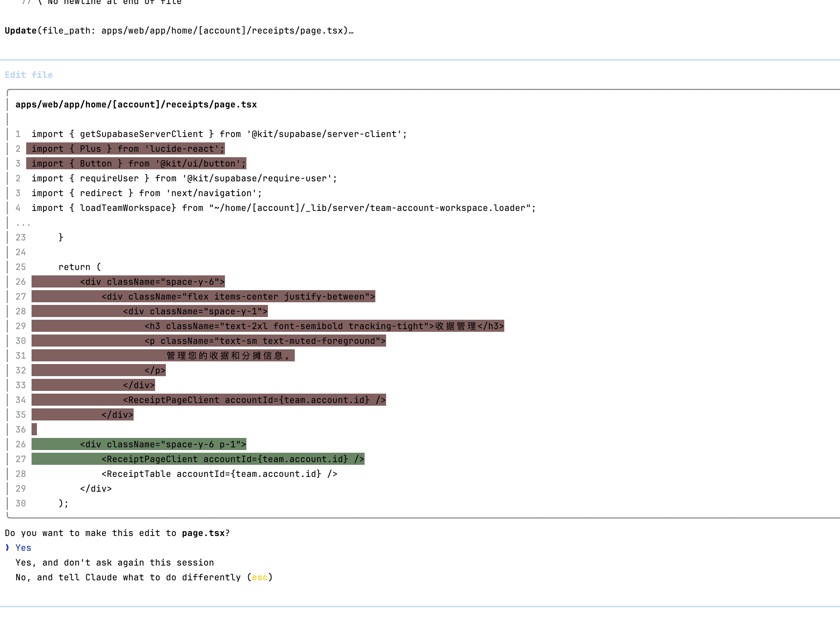
Task: Click removed line with flex items-center justify-between
Action: point(203,297)
